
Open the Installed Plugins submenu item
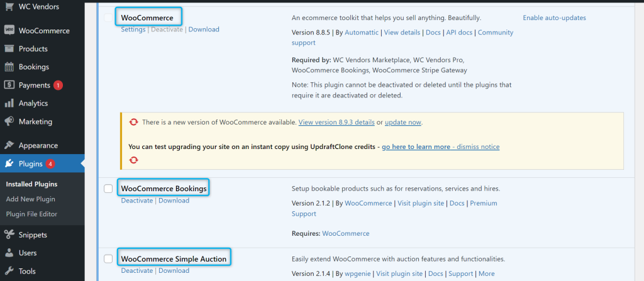tap(31, 184)
